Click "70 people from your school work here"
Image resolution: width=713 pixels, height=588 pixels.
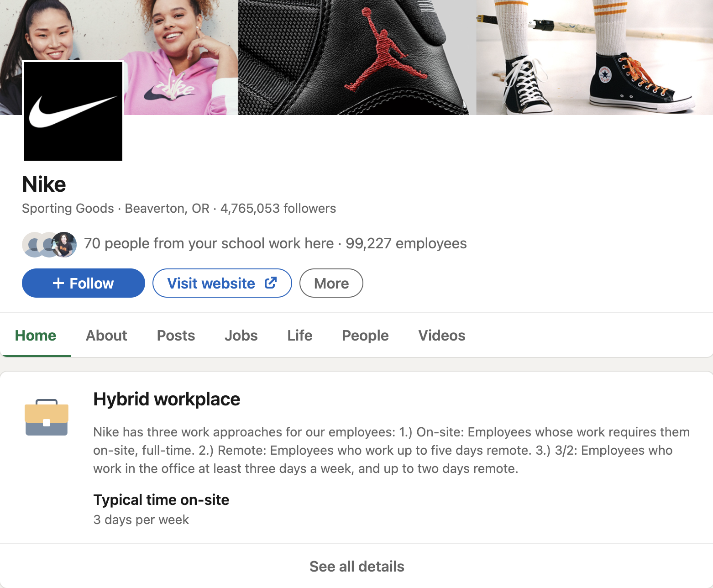point(209,243)
